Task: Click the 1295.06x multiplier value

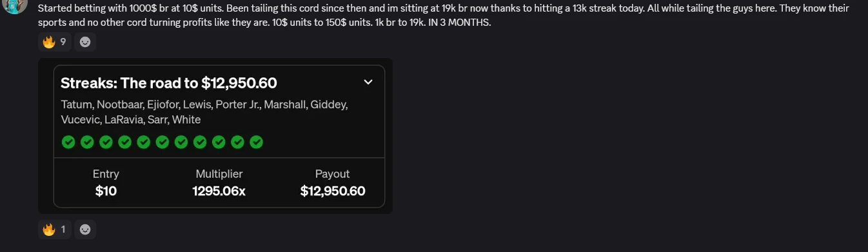Action: coord(219,191)
